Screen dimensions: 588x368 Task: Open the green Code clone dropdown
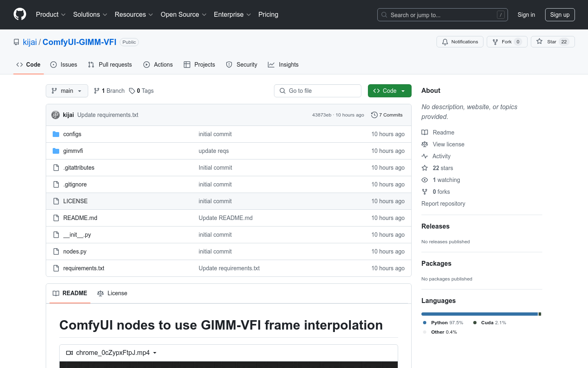[390, 91]
